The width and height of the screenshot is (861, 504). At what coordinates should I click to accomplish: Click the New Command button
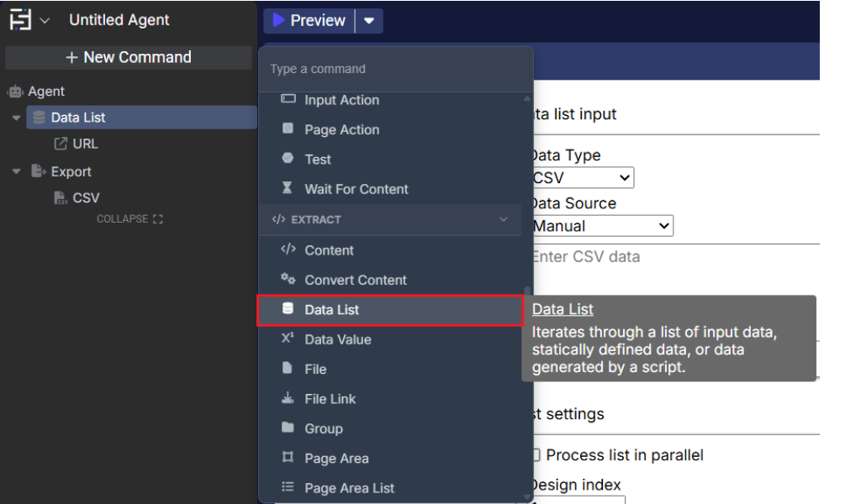click(129, 57)
